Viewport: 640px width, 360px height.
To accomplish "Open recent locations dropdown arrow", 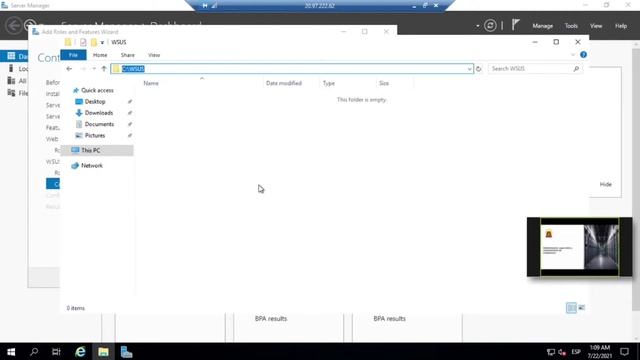I will [94, 69].
